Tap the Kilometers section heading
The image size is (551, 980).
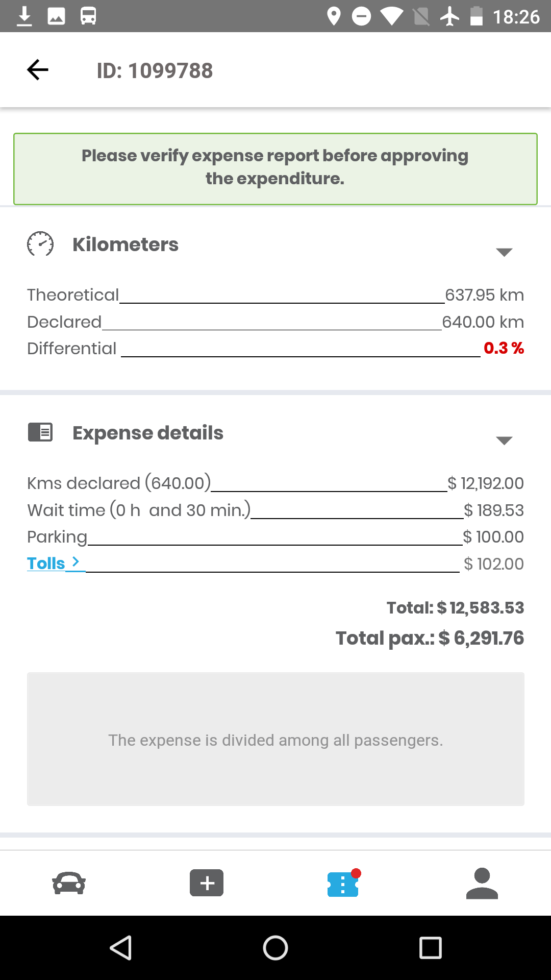point(126,244)
